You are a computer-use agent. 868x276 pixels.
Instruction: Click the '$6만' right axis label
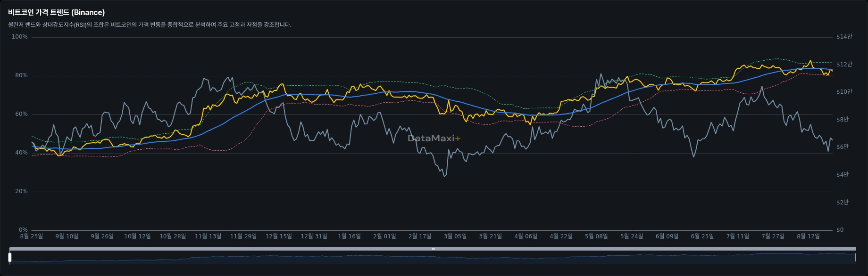click(843, 147)
